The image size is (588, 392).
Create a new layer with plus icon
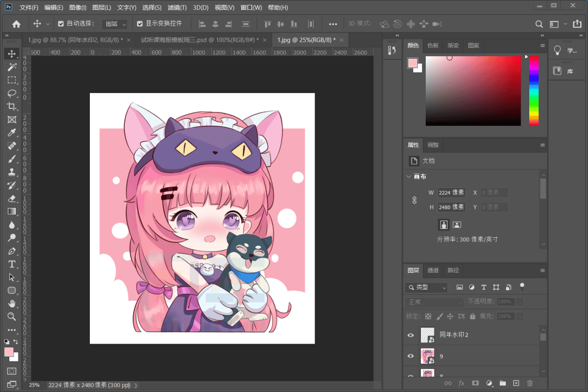click(516, 383)
